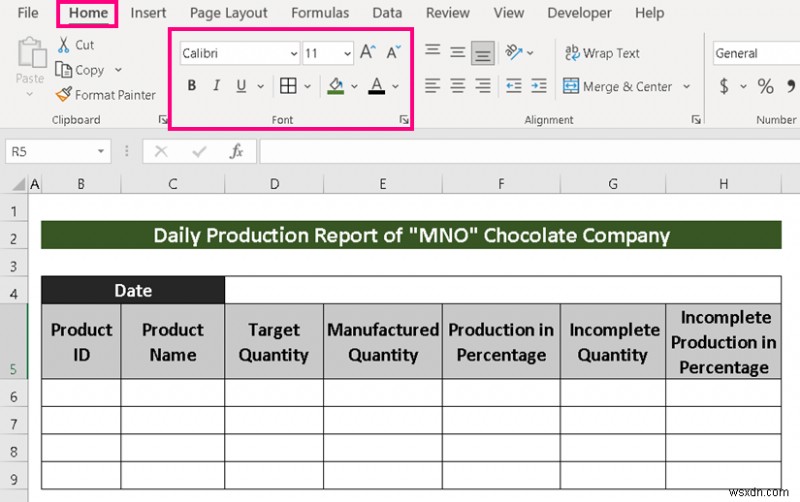Confirm entry with the formula bar checkmark
Viewport: 800px width, 502px height.
pos(199,152)
